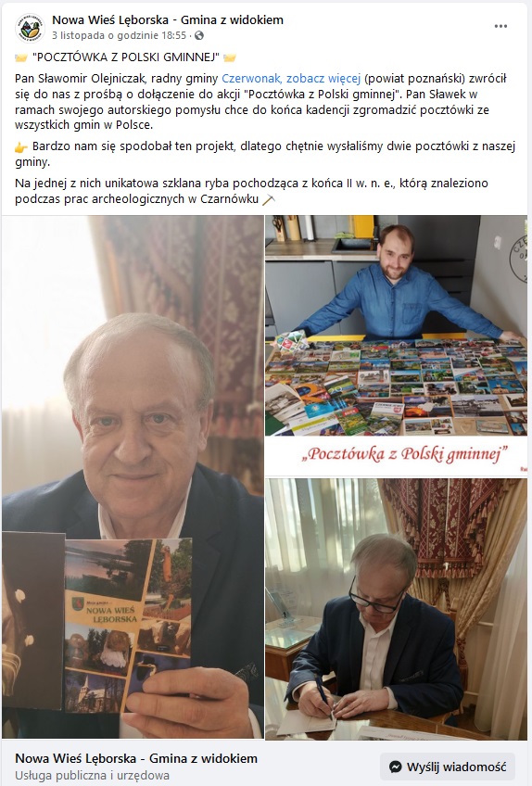This screenshot has width=532, height=786.
Task: Click the POCZTÓWKA Z POLSKI GMINNEJ post title
Action: tap(126, 57)
